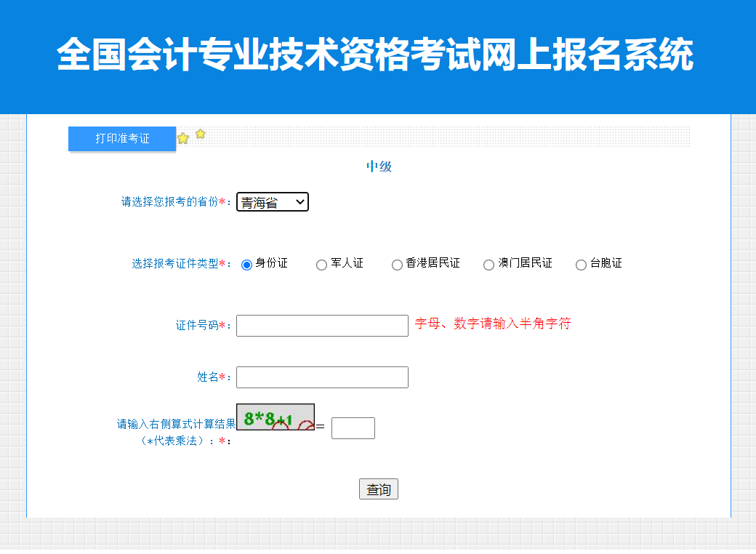This screenshot has width=756, height=554.
Task: Click the 姓名 name input box
Action: tap(321, 377)
